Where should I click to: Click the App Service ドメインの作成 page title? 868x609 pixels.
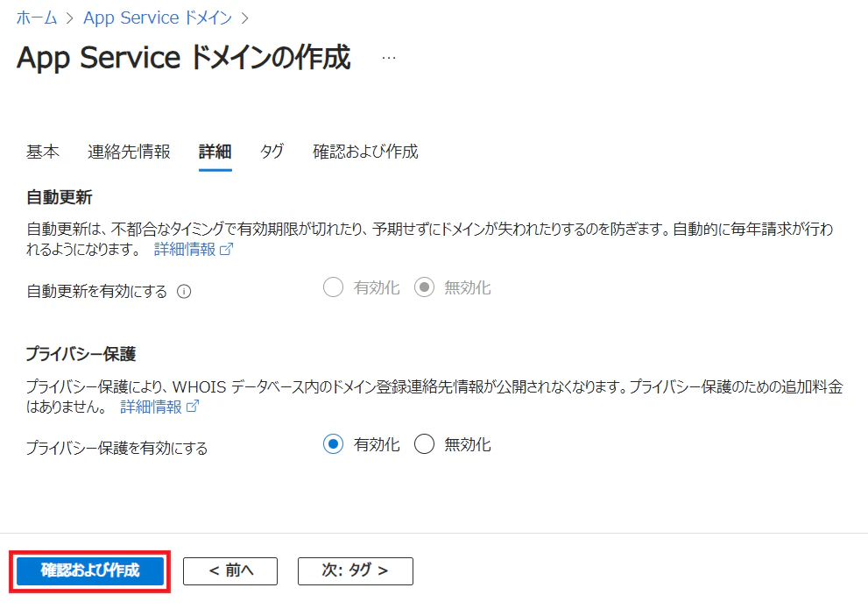(x=183, y=58)
